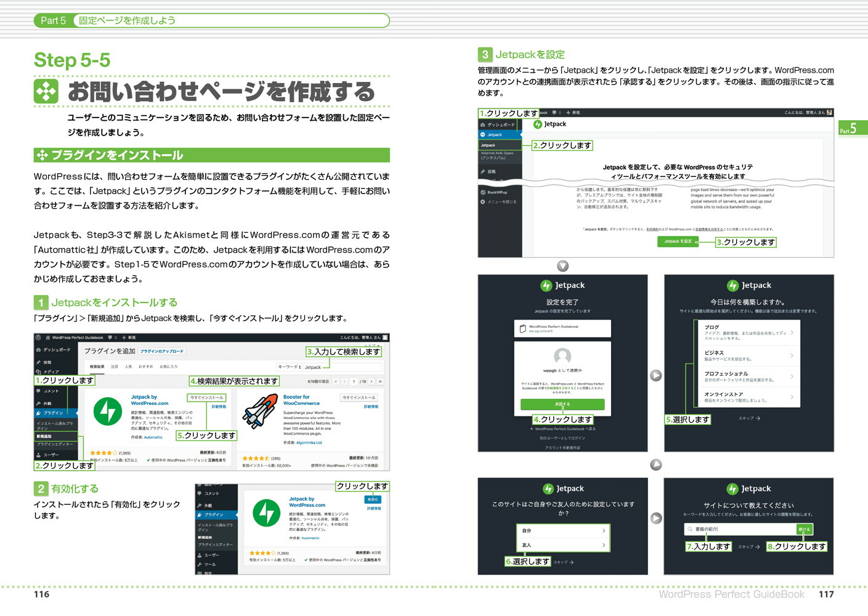Jump to last results page double arrow
This screenshot has width=868, height=616.
tap(380, 381)
